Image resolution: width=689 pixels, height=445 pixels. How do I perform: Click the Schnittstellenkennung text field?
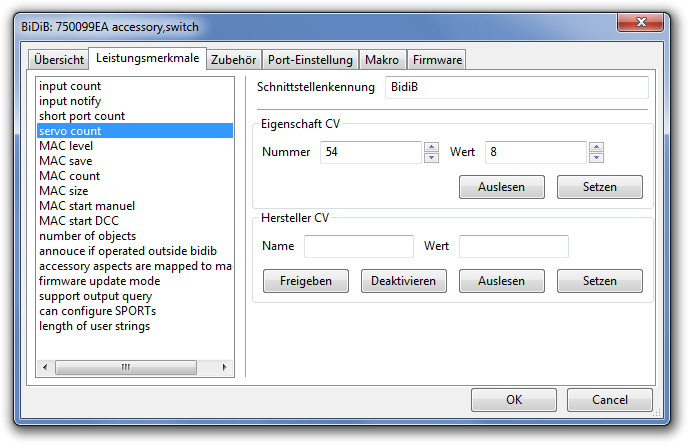[516, 88]
